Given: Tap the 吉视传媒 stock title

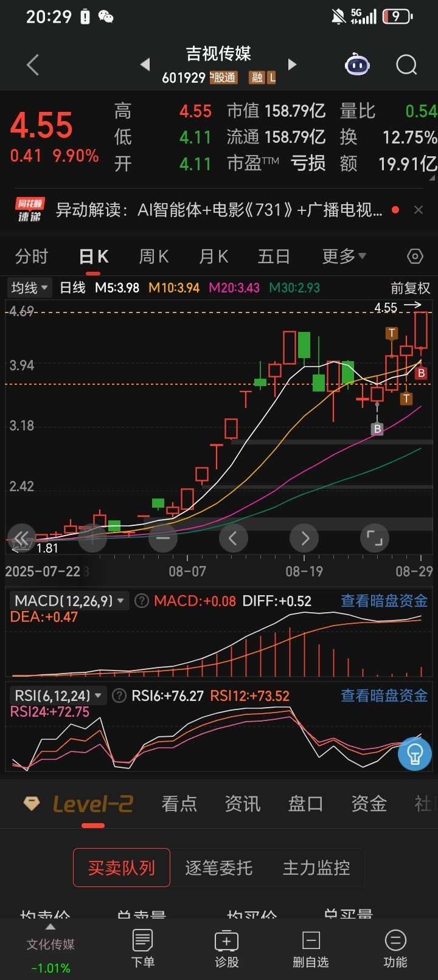Looking at the screenshot, I should [x=218, y=53].
